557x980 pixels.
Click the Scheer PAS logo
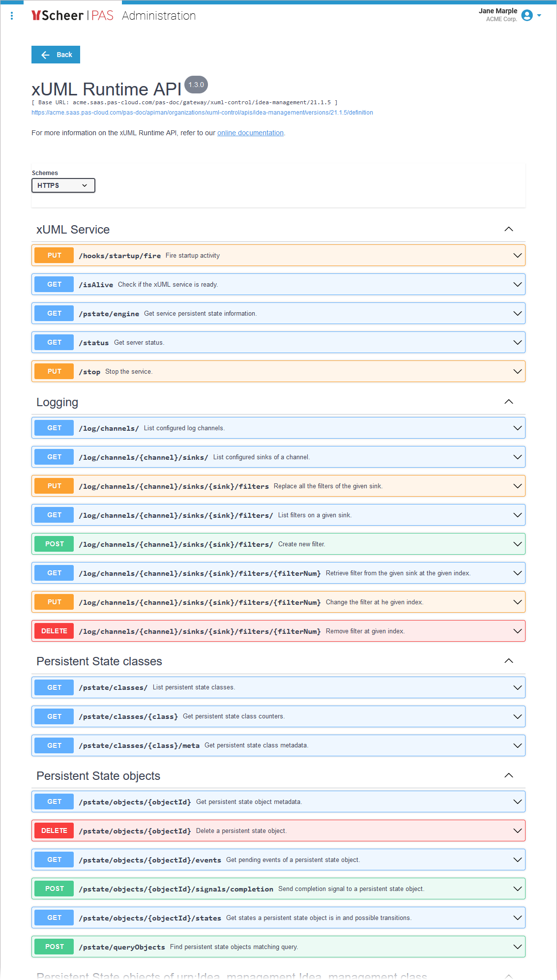pos(72,16)
